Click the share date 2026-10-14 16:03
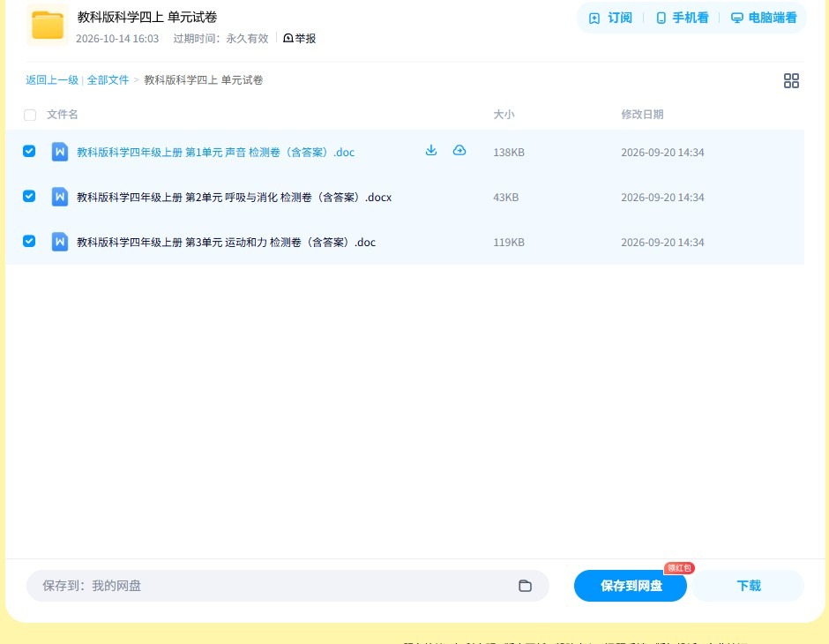The height and width of the screenshot is (644, 829). (x=117, y=39)
